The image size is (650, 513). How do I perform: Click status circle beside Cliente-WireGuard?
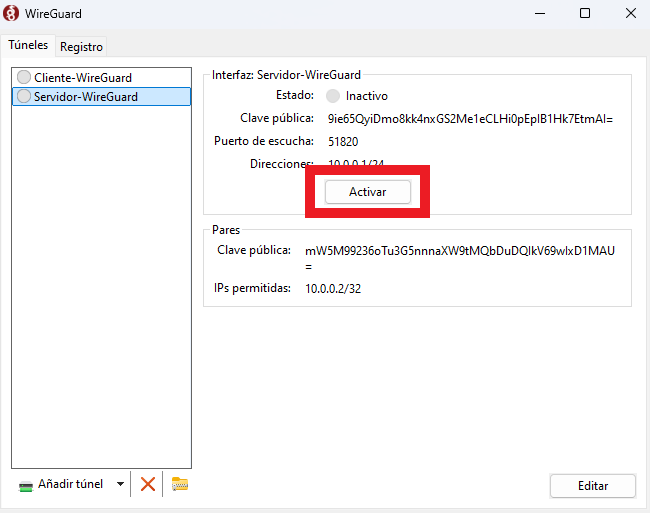pos(24,77)
